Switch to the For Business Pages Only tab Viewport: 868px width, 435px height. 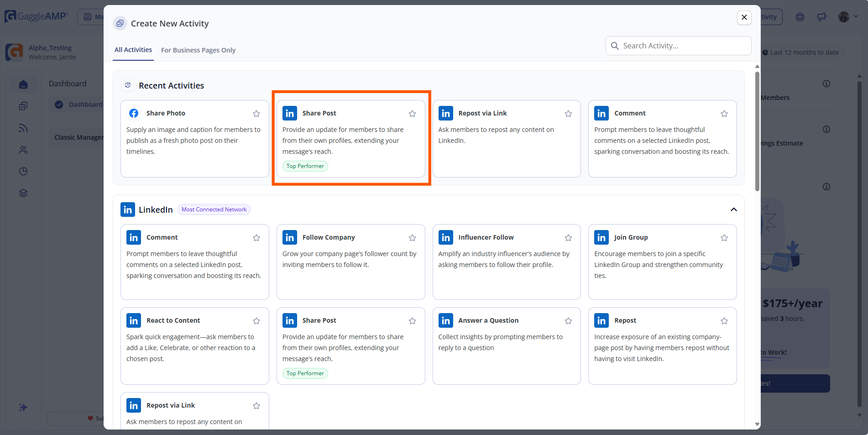[198, 50]
